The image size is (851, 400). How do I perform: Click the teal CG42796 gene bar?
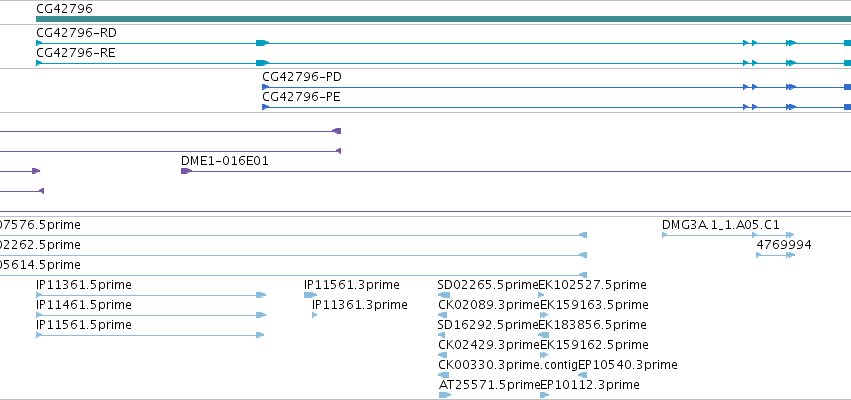[443, 19]
